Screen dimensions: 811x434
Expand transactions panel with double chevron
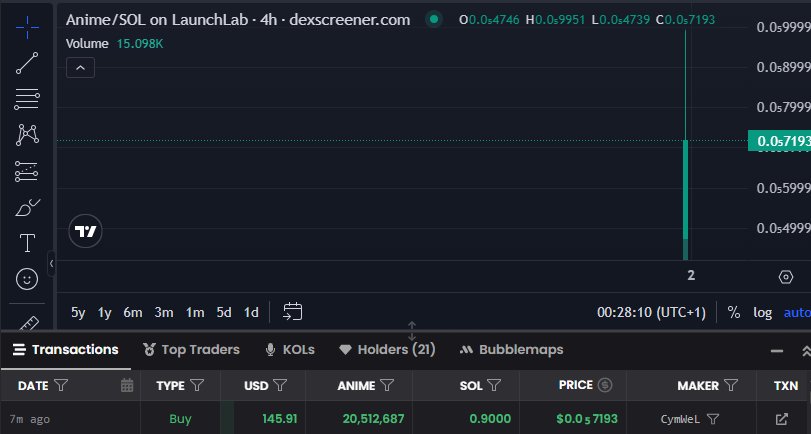click(x=806, y=352)
